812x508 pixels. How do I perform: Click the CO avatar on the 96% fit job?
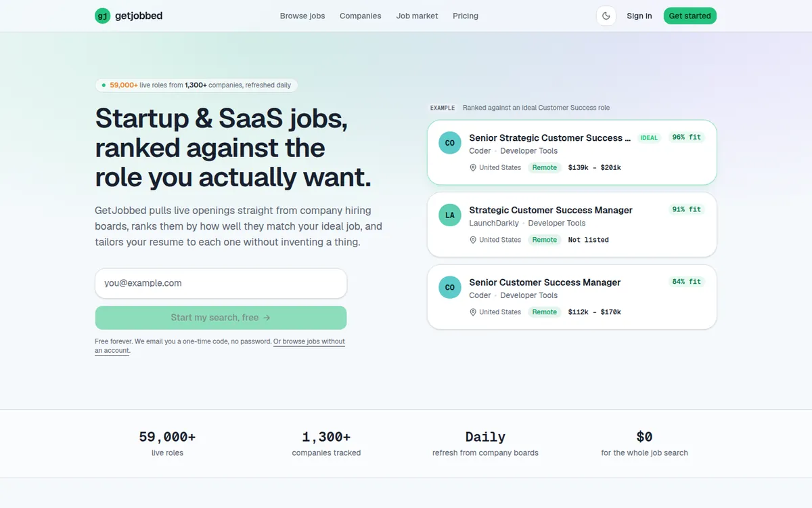point(449,143)
